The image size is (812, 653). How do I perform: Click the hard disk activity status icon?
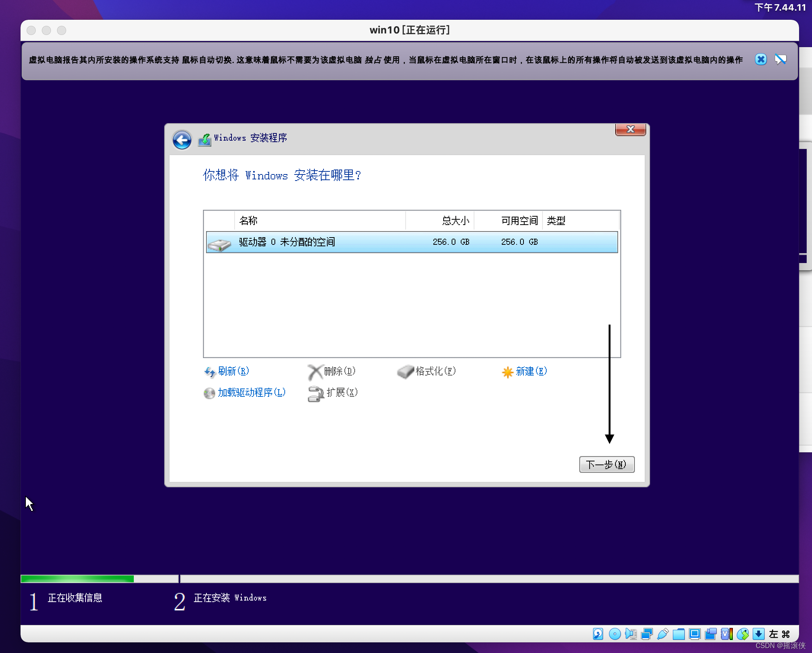[598, 634]
